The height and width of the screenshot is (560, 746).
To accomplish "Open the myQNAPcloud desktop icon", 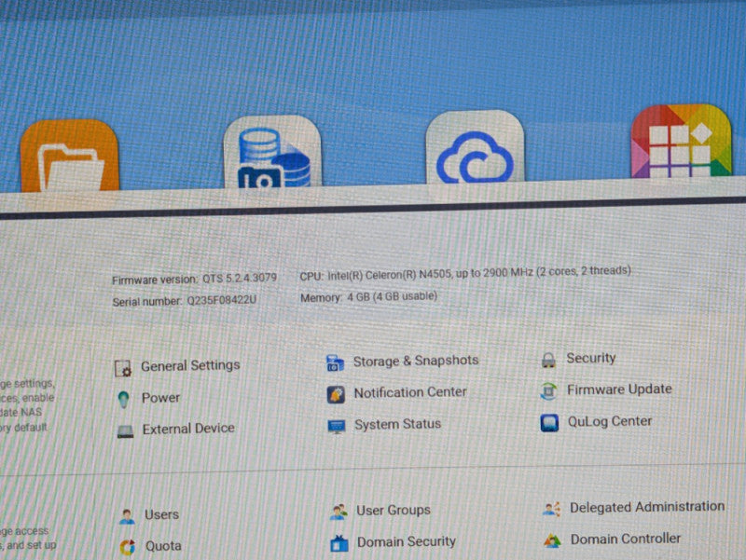I will tap(475, 147).
